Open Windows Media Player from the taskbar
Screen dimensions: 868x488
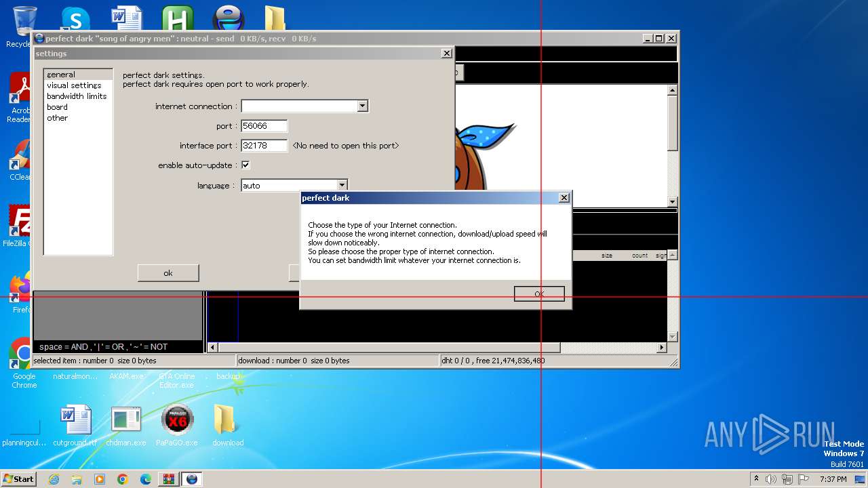point(100,479)
